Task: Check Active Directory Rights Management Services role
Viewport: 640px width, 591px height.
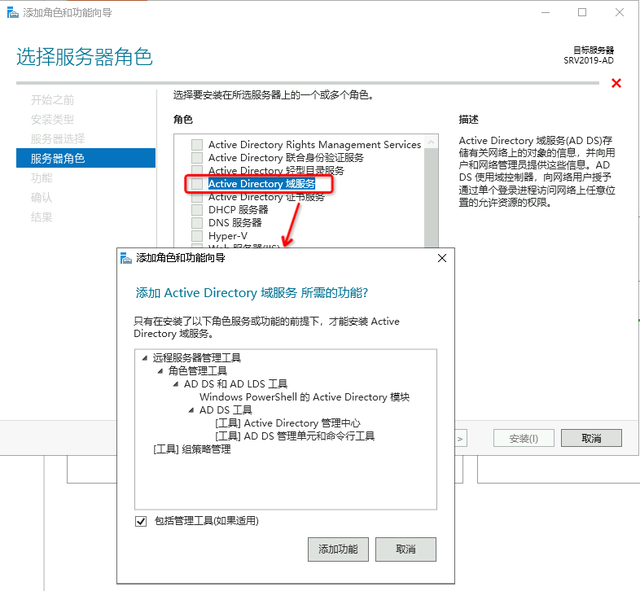Action: click(197, 145)
